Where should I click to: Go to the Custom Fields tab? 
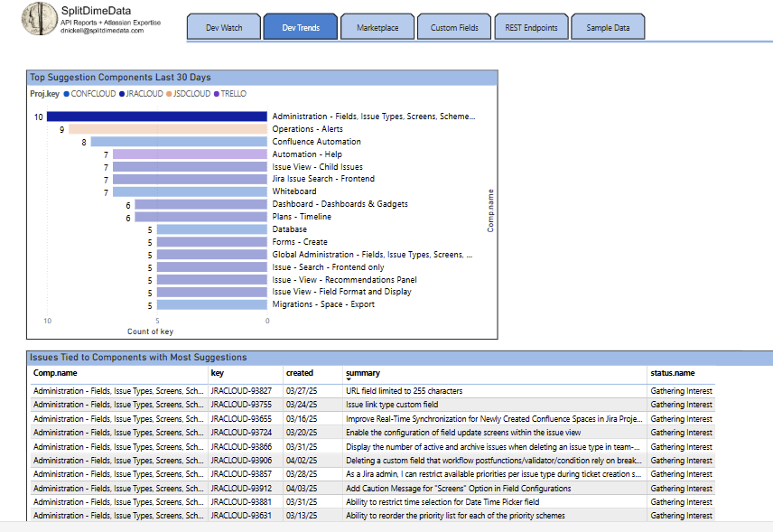coord(454,28)
